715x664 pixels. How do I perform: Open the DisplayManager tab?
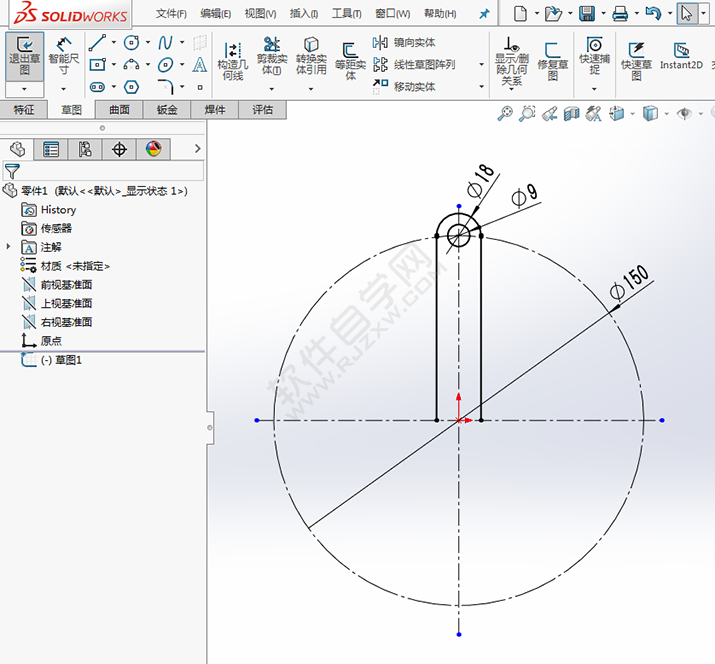coord(154,149)
